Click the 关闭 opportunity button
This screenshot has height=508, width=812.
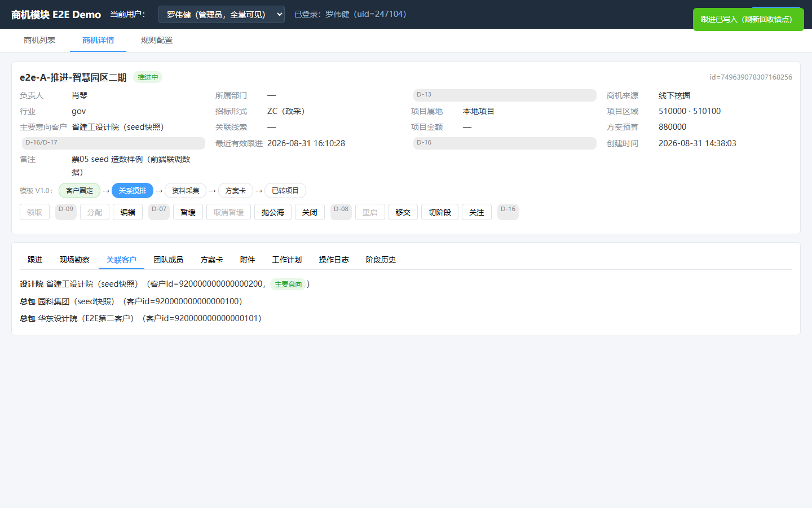click(310, 212)
